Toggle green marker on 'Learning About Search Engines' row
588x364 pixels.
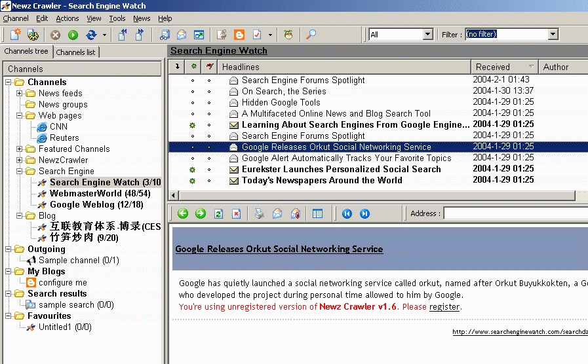point(192,125)
